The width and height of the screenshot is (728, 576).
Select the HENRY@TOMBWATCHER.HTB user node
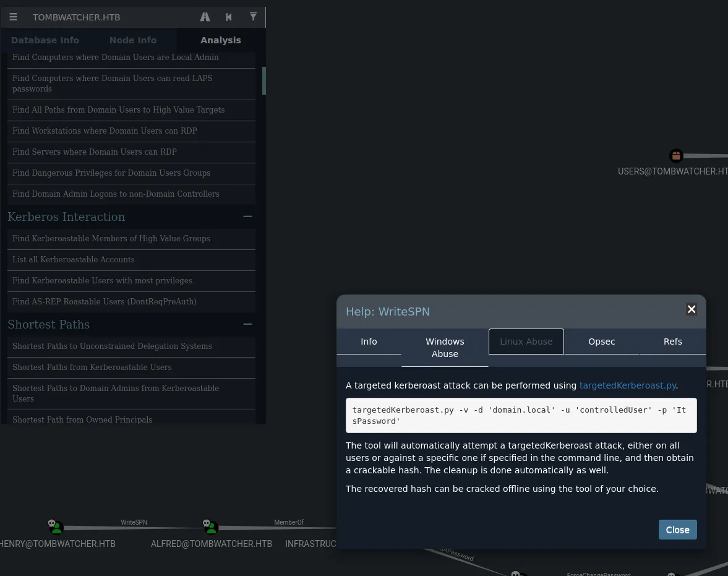tap(56, 527)
